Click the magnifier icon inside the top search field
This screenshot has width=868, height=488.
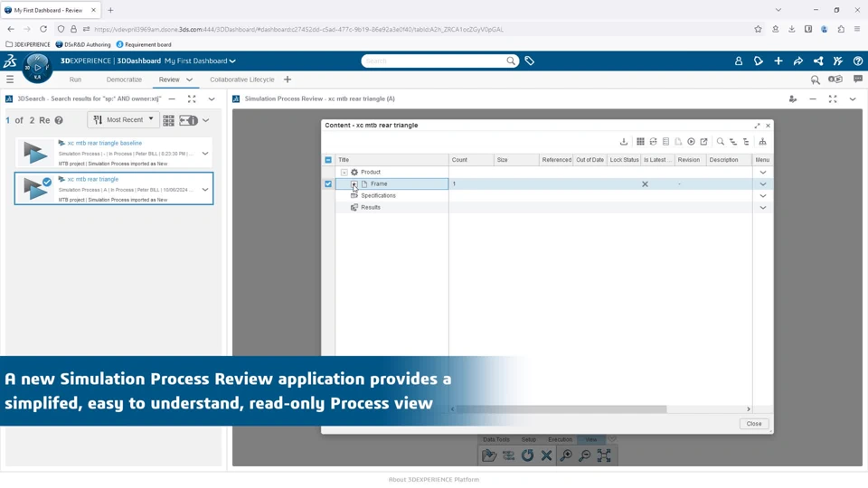[x=510, y=61]
